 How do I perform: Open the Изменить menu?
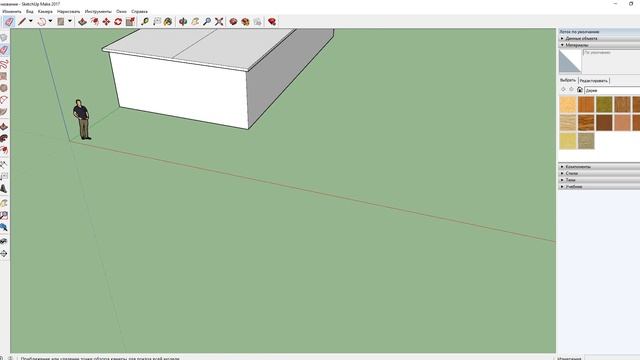point(12,11)
